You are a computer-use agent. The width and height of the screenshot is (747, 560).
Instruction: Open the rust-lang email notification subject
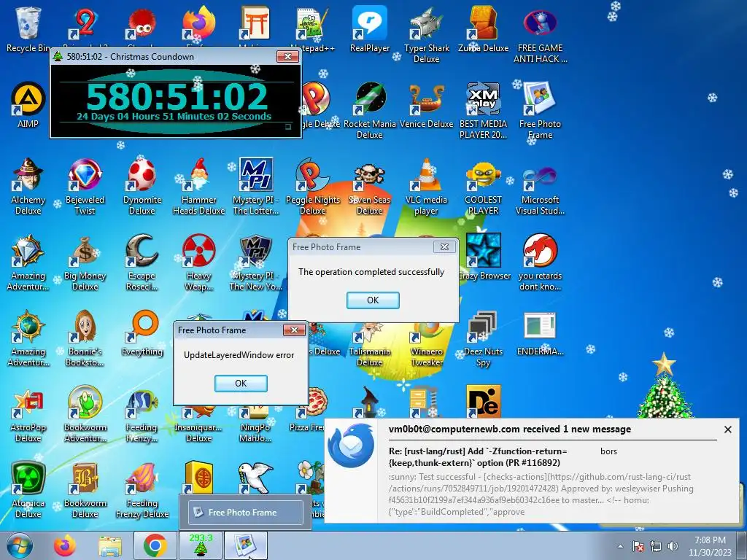(x=478, y=456)
